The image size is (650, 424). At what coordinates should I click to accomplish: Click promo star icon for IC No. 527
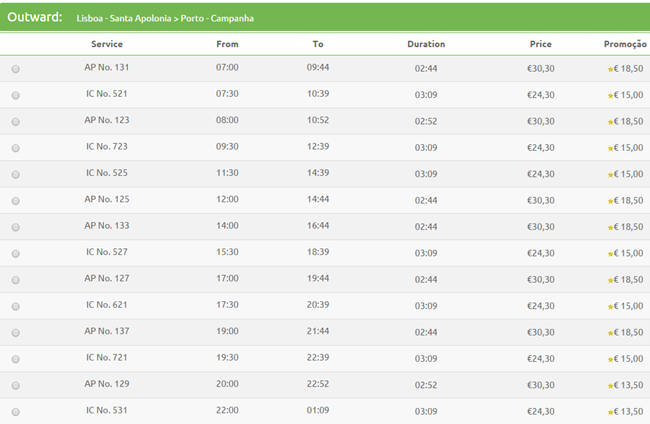pos(610,254)
